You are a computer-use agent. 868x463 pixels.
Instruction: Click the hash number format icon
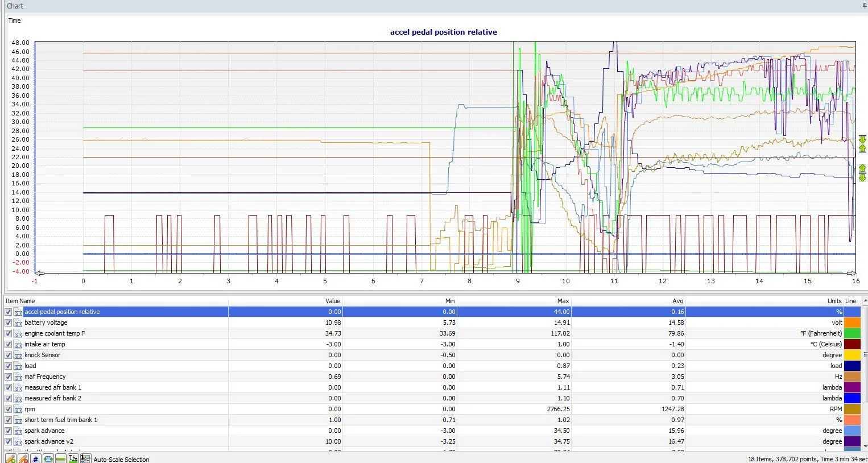(x=36, y=458)
